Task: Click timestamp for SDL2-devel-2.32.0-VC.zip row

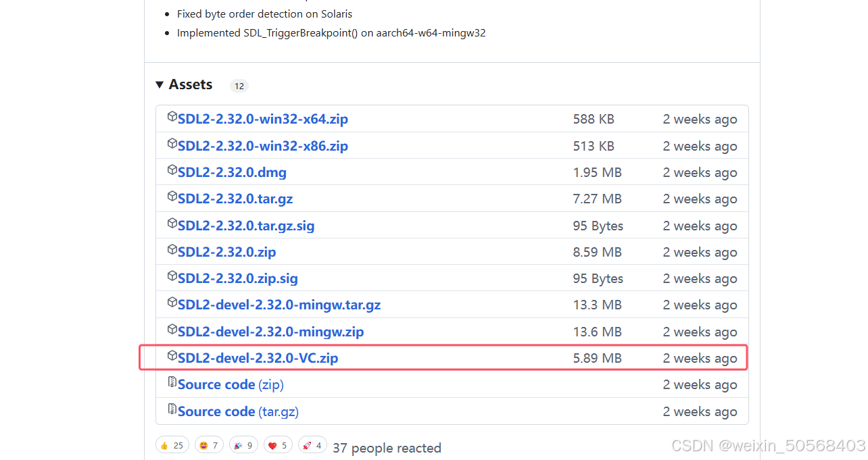Action: pyautogui.click(x=700, y=358)
